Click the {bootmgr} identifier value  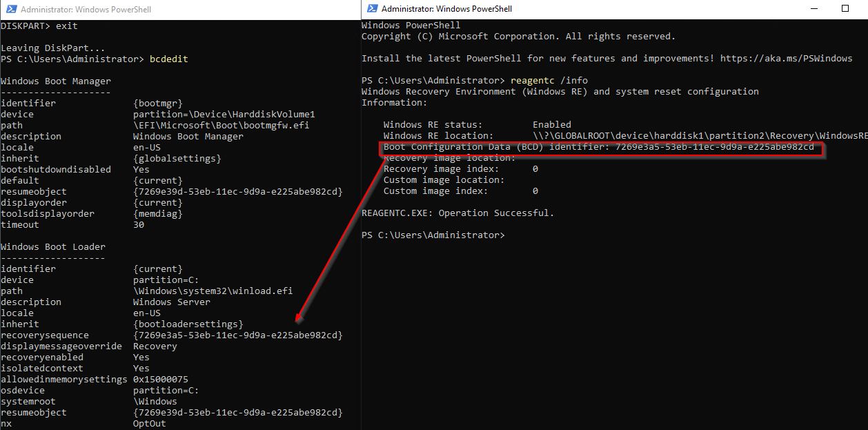158,104
